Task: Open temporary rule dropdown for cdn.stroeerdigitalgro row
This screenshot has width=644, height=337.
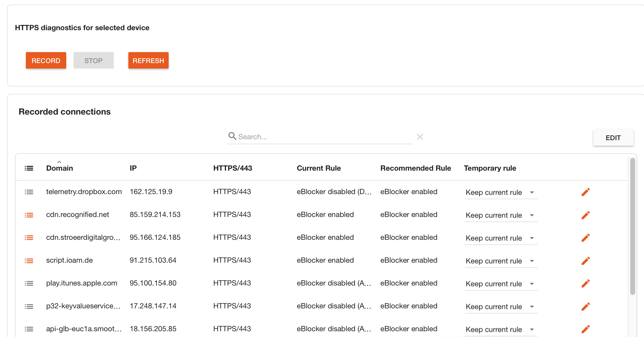Action: pos(501,238)
